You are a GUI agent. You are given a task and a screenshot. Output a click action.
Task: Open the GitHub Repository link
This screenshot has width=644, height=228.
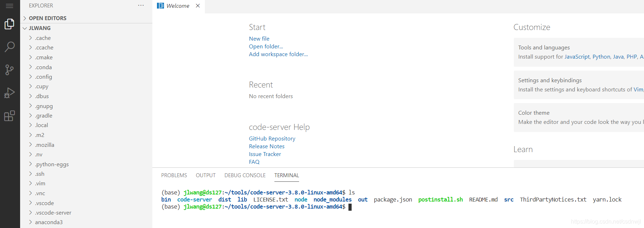272,139
